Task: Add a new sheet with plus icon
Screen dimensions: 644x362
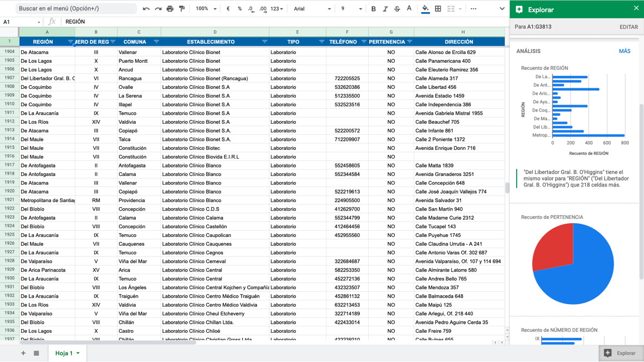Action: [x=23, y=353]
